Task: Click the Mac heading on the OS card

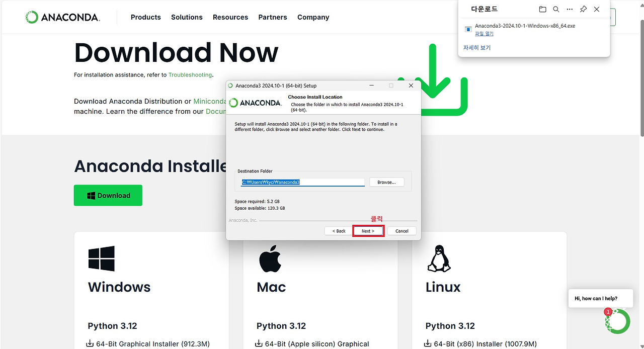Action: point(271,287)
